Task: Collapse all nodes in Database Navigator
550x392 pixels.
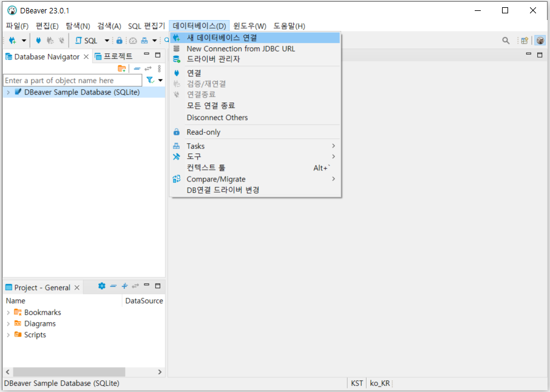Action: pyautogui.click(x=137, y=69)
